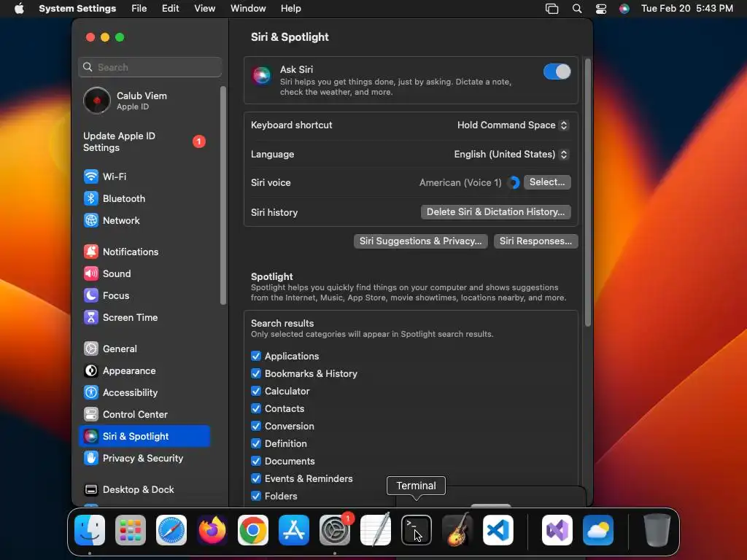747x560 pixels.
Task: Launch Google Chrome from the Dock
Action: pyautogui.click(x=253, y=530)
